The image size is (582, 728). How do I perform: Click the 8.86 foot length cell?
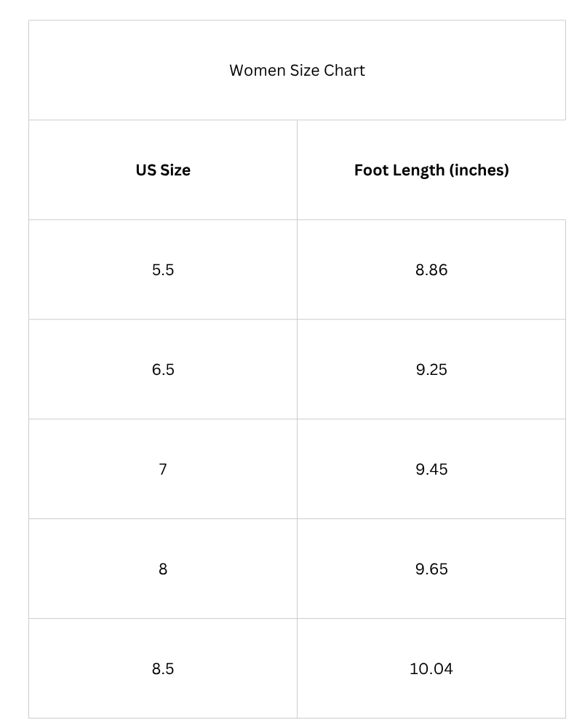pos(431,270)
